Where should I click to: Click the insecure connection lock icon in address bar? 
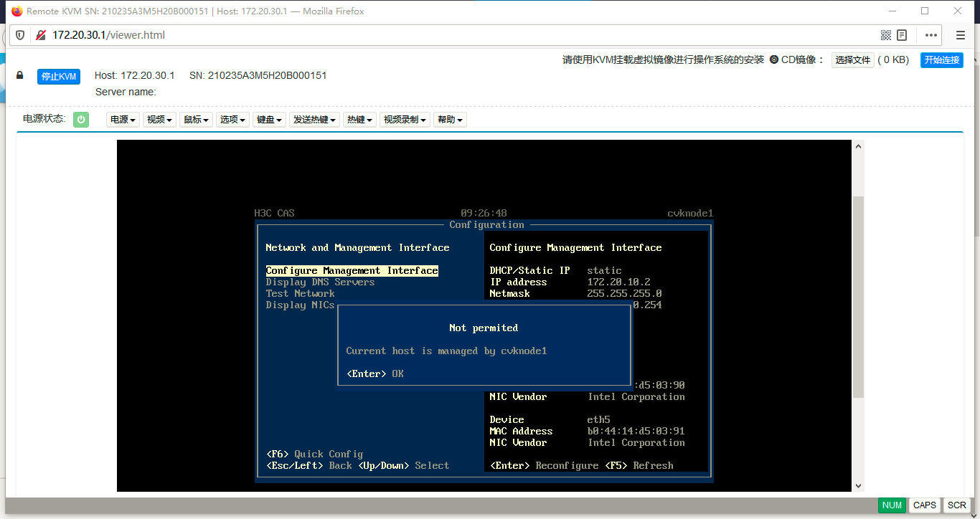pos(41,35)
